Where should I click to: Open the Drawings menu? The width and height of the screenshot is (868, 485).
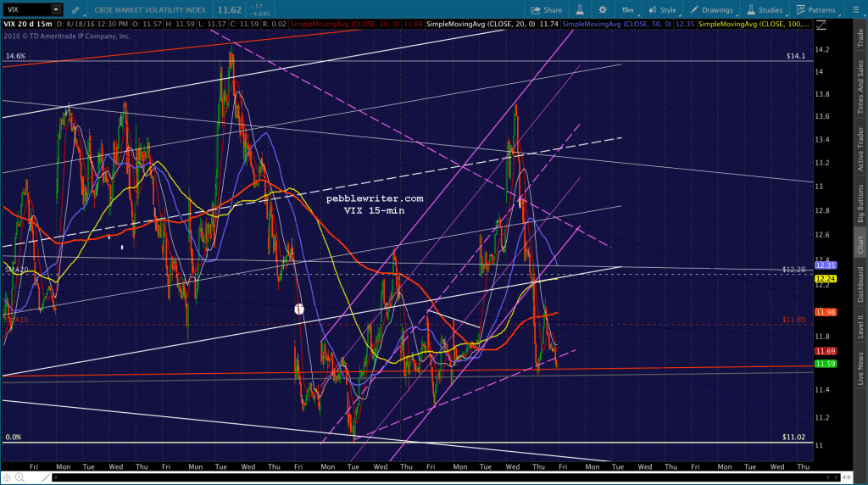(712, 10)
